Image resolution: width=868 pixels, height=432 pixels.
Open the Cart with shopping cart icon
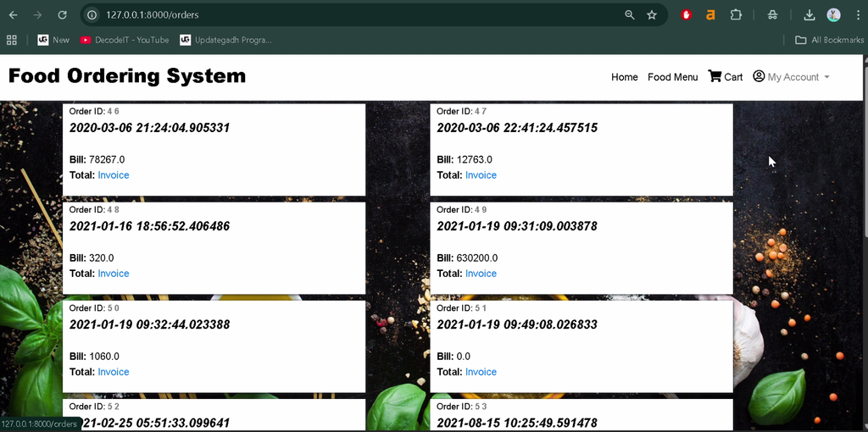[726, 77]
